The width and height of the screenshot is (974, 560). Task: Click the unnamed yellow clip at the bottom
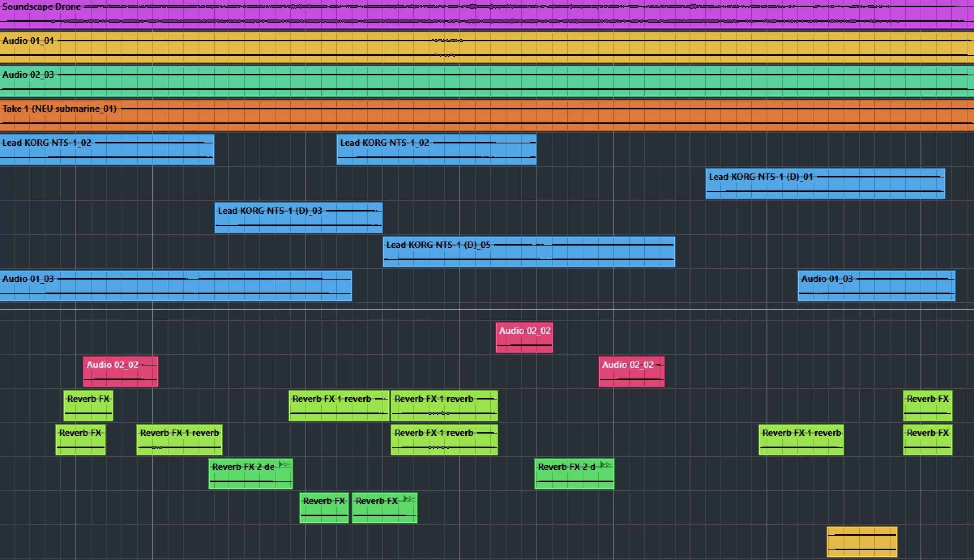862,542
